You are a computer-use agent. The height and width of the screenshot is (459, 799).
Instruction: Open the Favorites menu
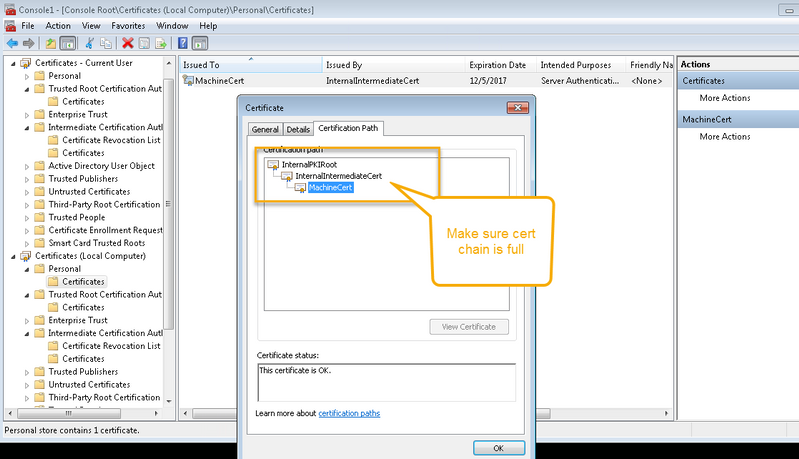point(127,25)
